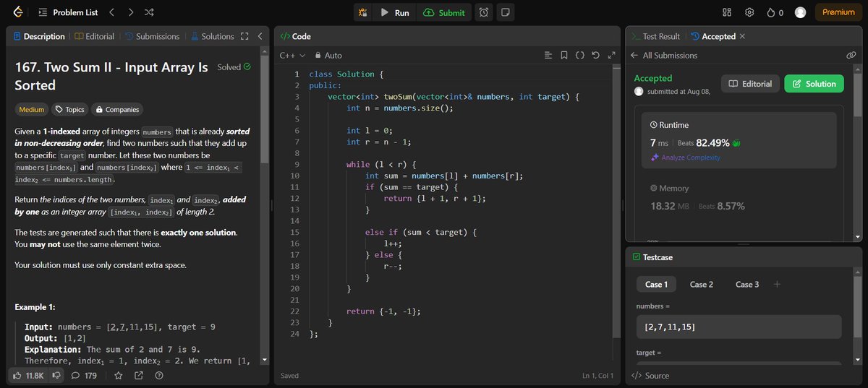868x388 pixels.
Task: Click code line 12 return statement
Action: pyautogui.click(x=435, y=198)
